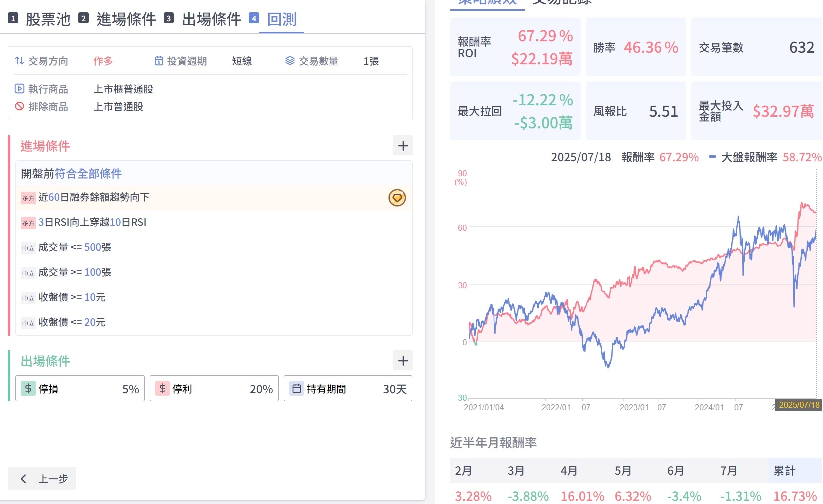Click the gold badge icon on 融券餘額 condition
The width and height of the screenshot is (823, 504).
point(397,198)
